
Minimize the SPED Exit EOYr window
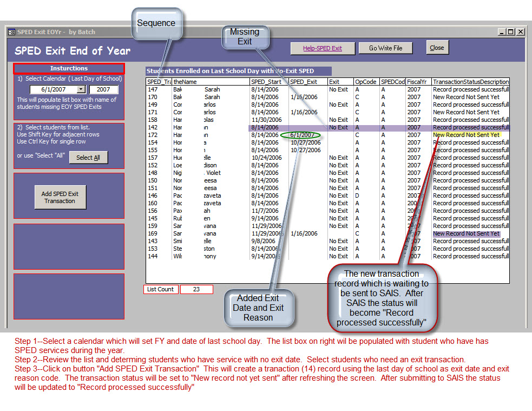coord(502,32)
